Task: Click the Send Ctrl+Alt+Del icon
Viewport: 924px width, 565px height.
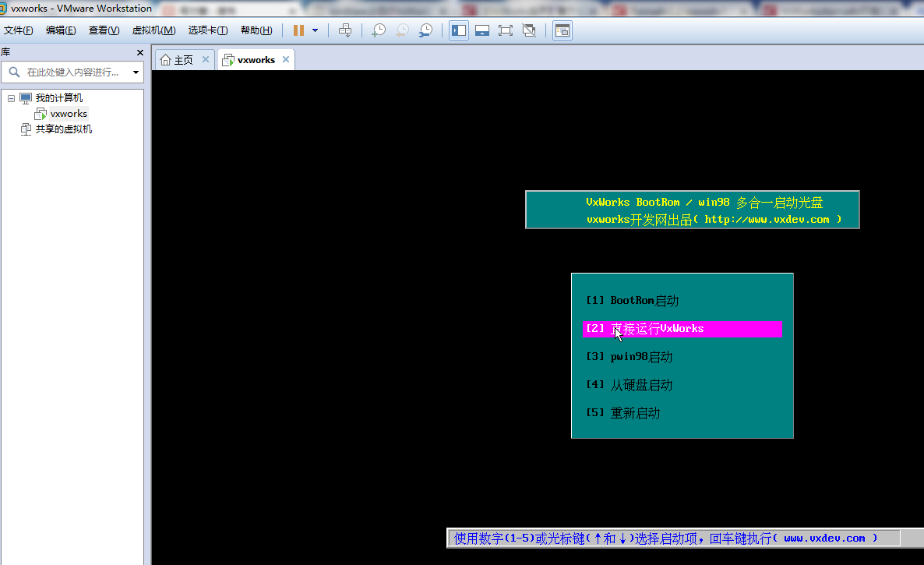Action: click(x=345, y=30)
